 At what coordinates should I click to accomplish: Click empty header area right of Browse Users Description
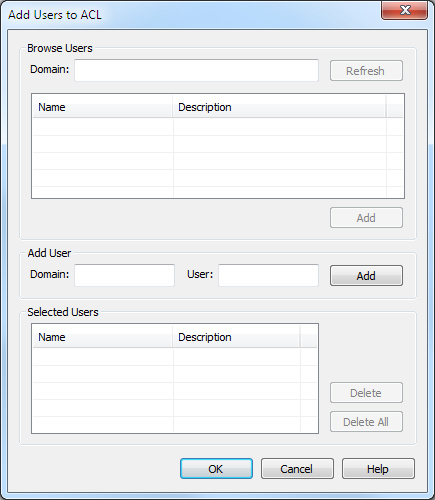395,107
